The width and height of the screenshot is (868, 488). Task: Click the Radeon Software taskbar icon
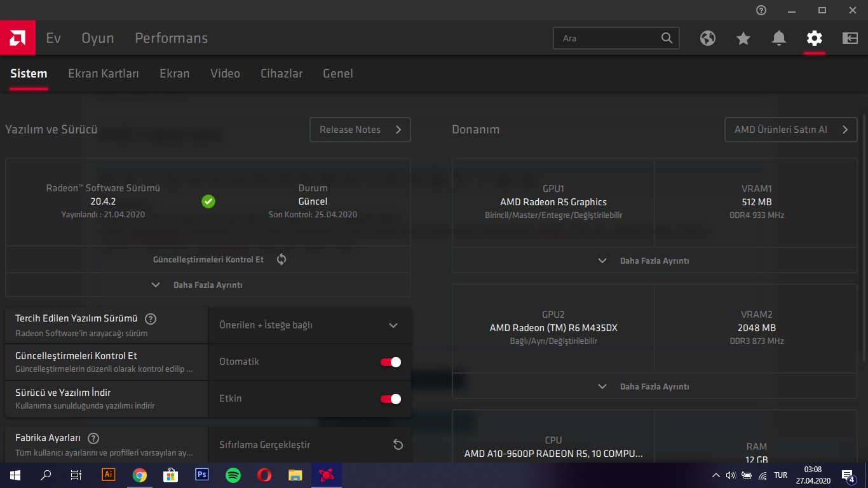click(x=327, y=475)
